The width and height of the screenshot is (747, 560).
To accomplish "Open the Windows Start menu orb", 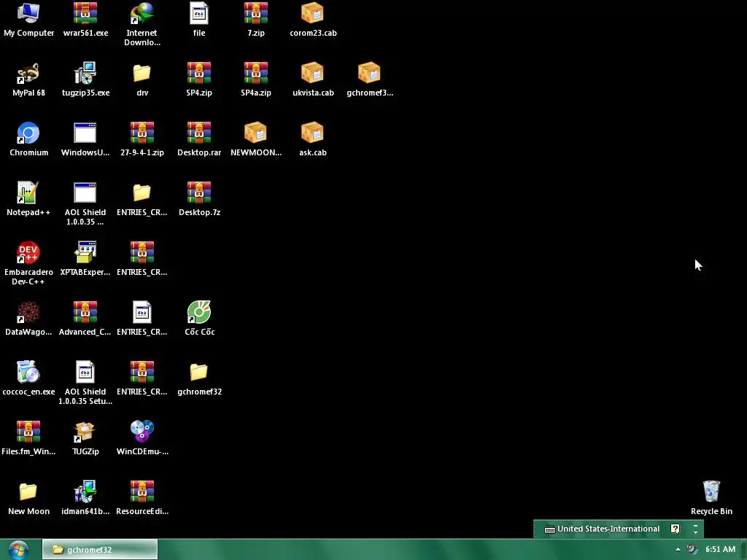I will pyautogui.click(x=18, y=550).
